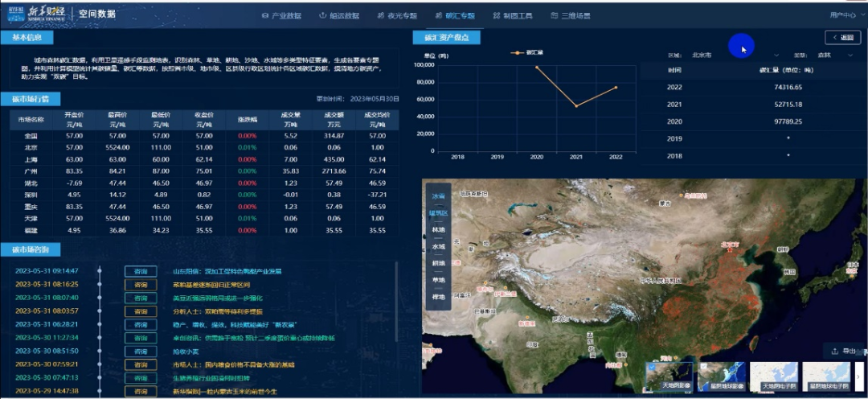The width and height of the screenshot is (868, 399).
Task: Toggle the 裸地 map layer
Action: click(x=439, y=297)
